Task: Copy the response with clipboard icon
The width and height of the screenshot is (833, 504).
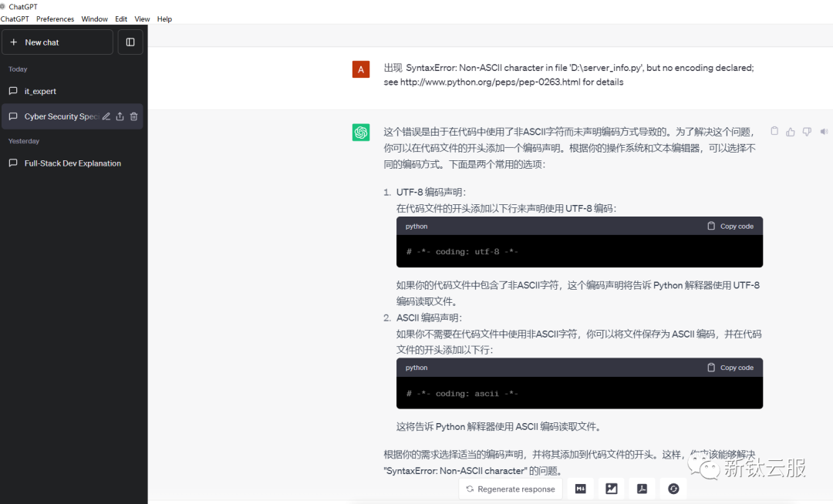Action: tap(774, 131)
